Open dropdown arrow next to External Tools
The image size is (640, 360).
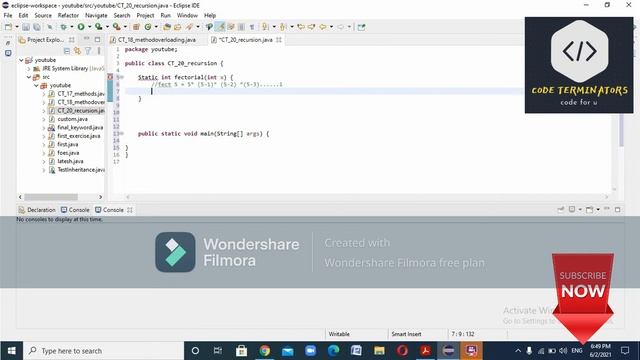click(x=125, y=27)
